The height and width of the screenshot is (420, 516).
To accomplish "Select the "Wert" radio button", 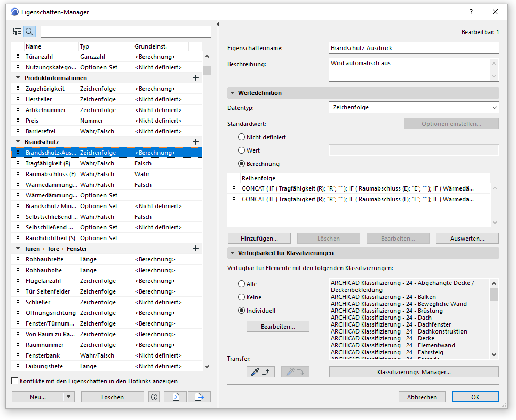I will (241, 150).
